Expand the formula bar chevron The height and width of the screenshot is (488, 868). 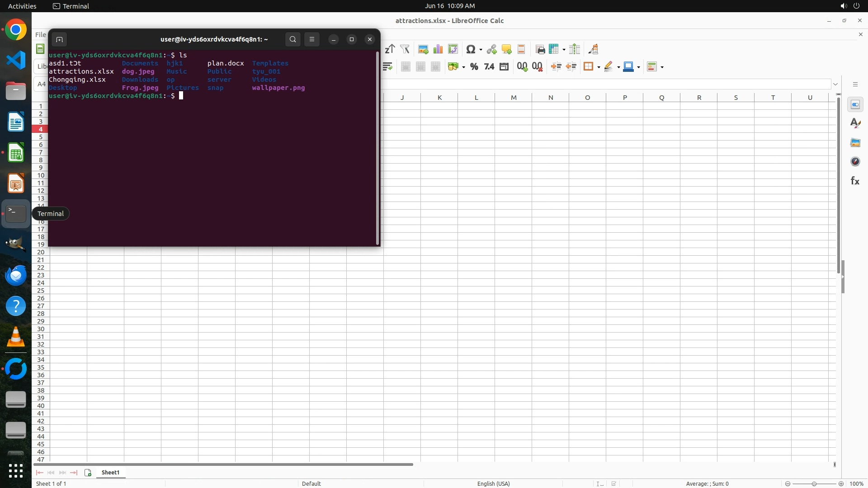coord(835,84)
